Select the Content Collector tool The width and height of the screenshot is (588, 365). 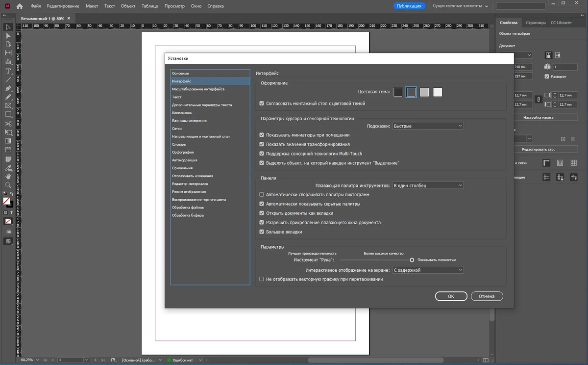pos(8,62)
